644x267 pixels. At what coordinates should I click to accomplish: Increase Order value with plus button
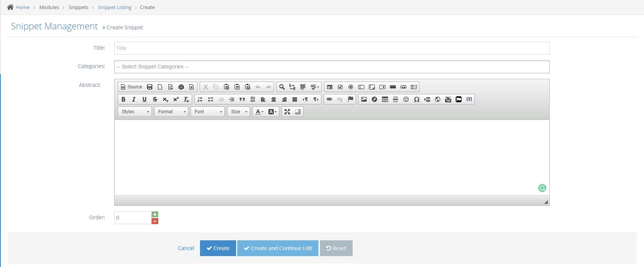click(x=155, y=214)
